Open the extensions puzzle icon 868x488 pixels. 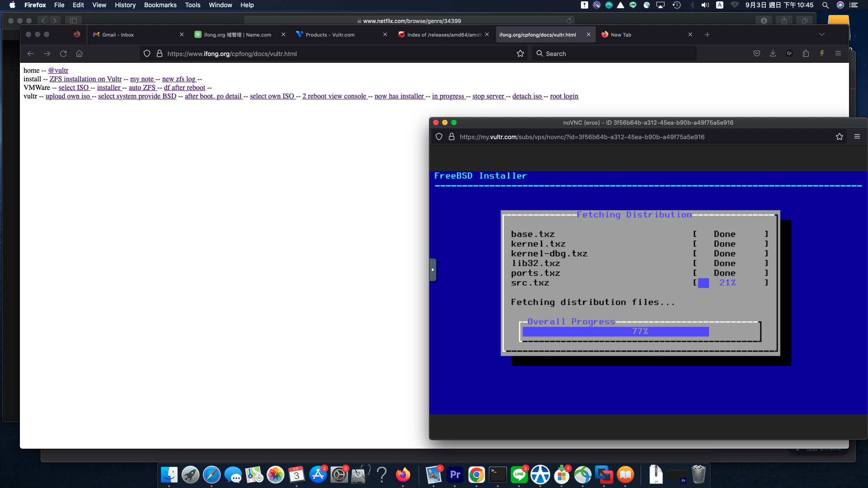click(x=806, y=53)
